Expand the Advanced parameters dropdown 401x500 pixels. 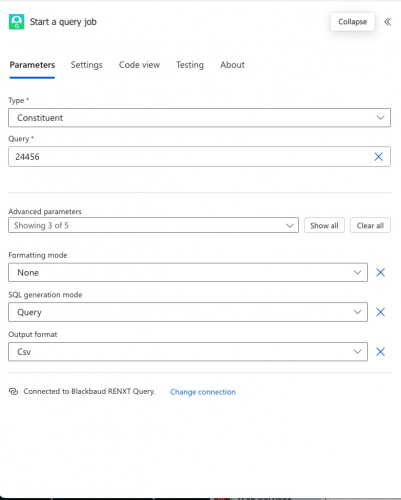pos(153,225)
